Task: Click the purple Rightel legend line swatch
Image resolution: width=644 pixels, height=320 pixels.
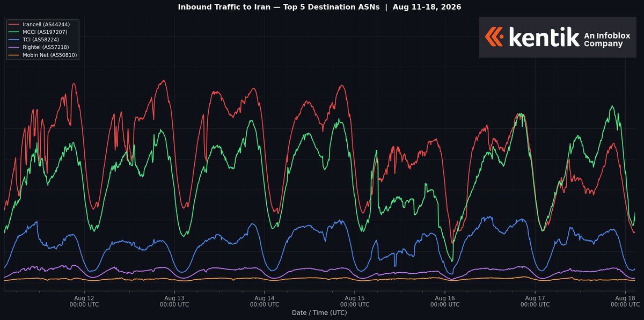Action: 14,47
